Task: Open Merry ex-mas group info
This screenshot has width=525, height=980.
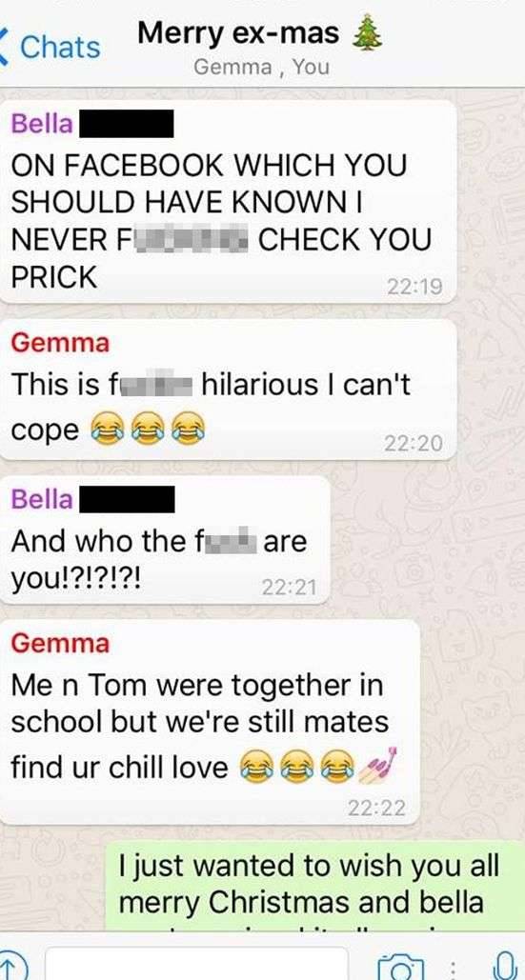Action: [238, 33]
